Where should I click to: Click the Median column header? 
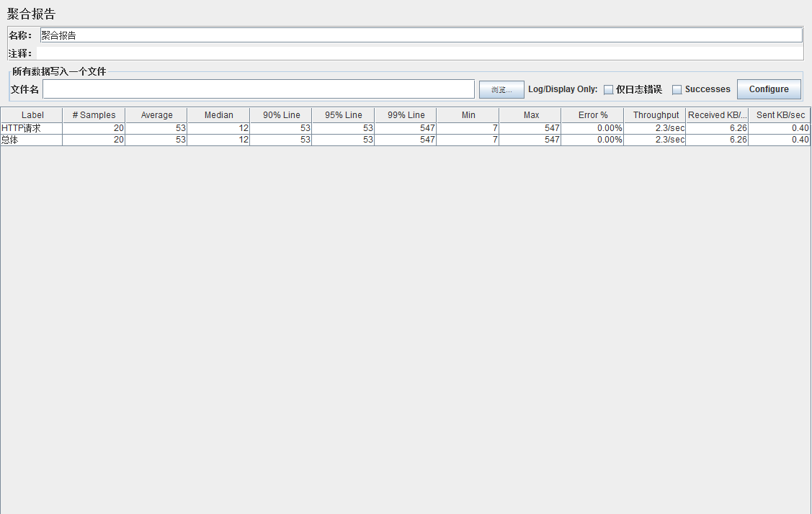pyautogui.click(x=218, y=115)
